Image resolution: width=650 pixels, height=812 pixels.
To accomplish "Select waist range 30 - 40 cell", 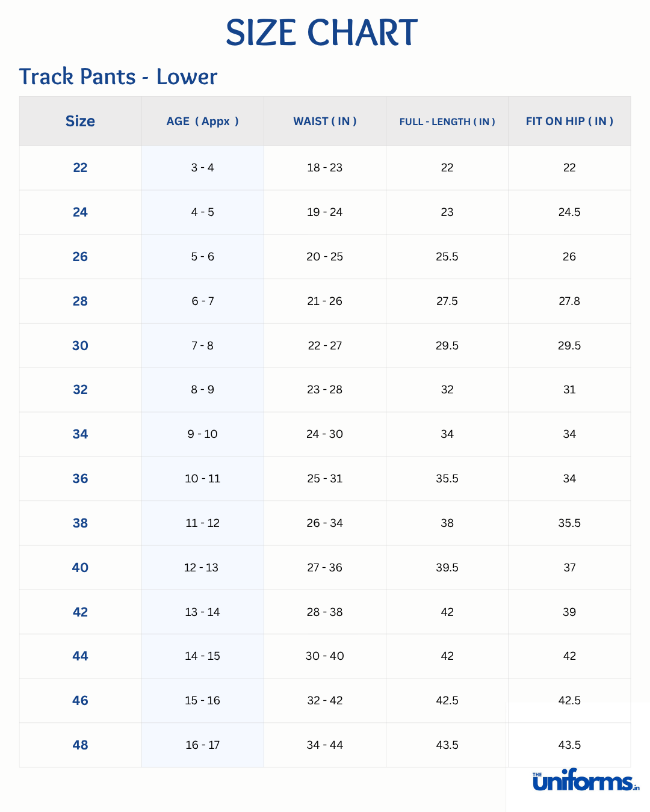I will tap(325, 656).
